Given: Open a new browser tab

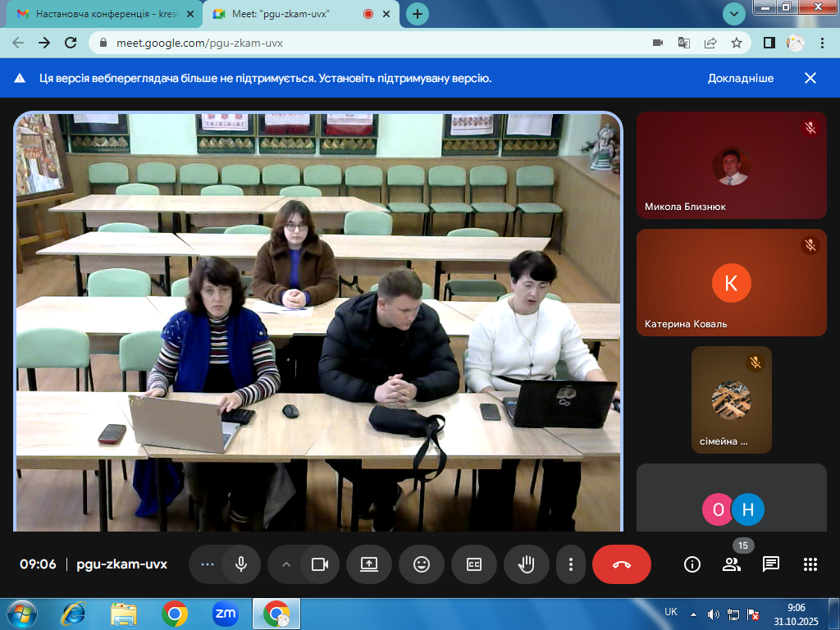Looking at the screenshot, I should tap(418, 14).
